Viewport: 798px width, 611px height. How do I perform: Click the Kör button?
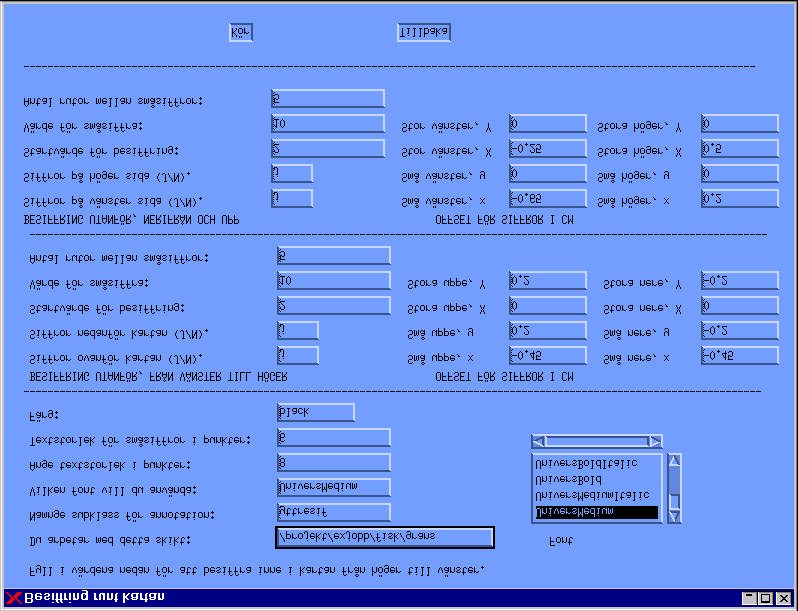click(x=241, y=33)
